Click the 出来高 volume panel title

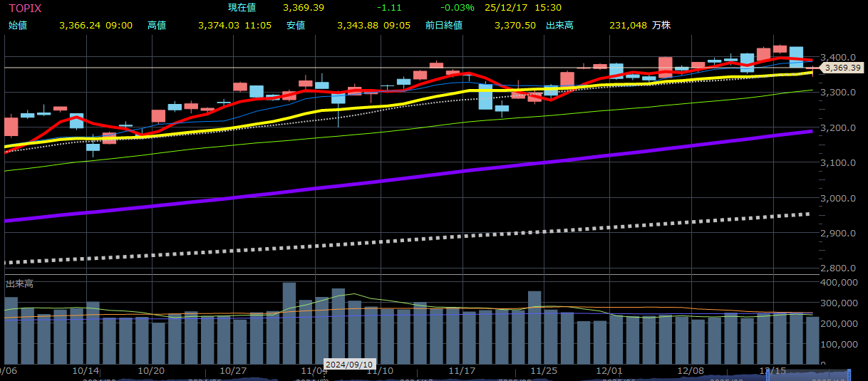click(19, 284)
